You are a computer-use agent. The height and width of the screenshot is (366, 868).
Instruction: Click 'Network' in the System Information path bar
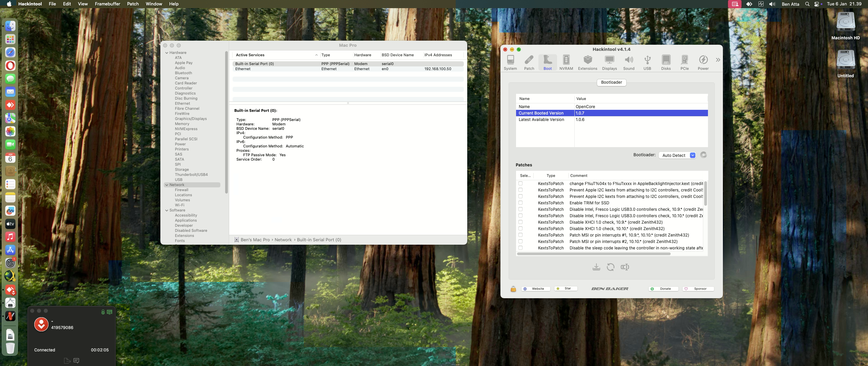(283, 240)
